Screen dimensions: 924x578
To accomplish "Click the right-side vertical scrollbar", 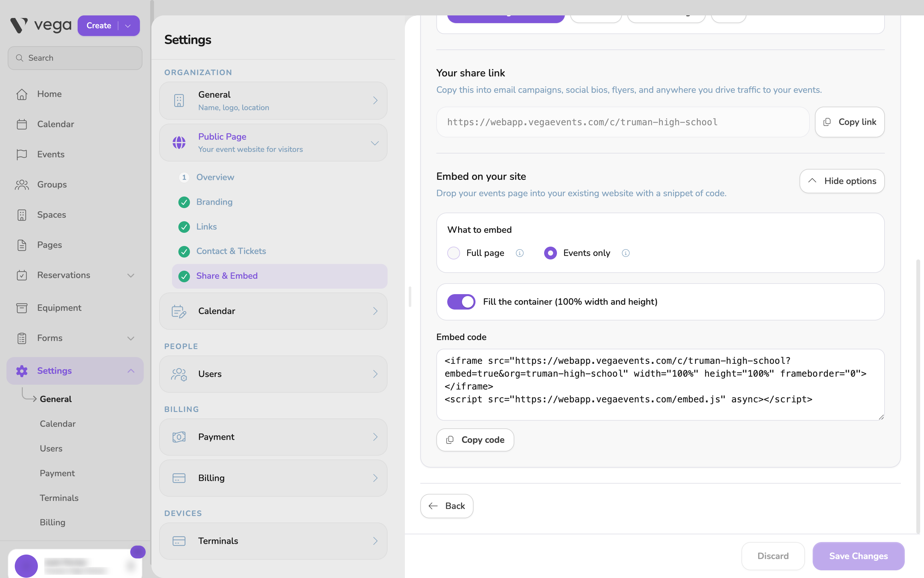I will pos(918,396).
